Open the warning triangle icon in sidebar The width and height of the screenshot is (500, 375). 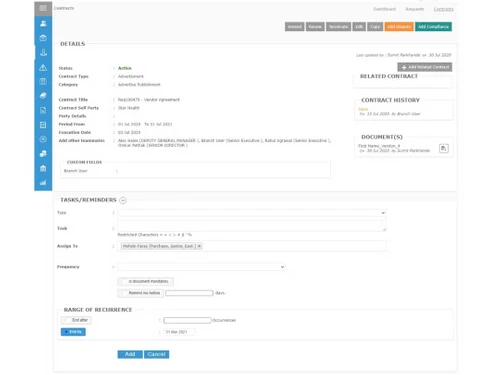click(43, 68)
